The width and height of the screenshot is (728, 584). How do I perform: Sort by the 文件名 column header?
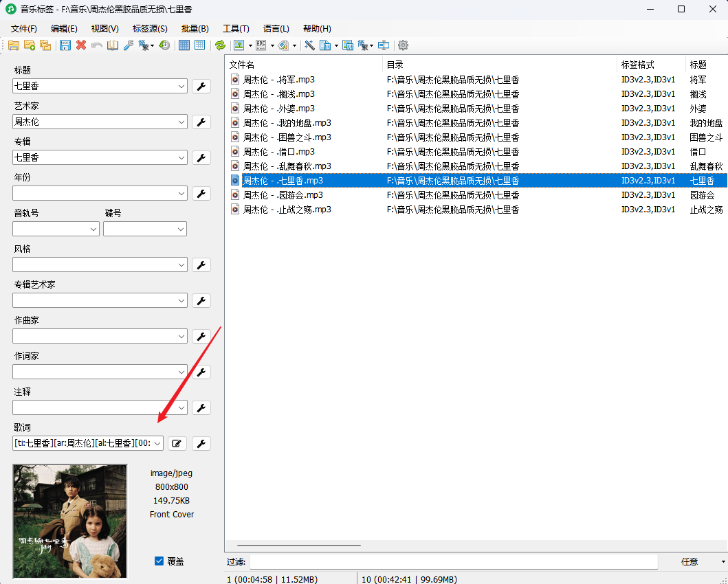pos(304,65)
